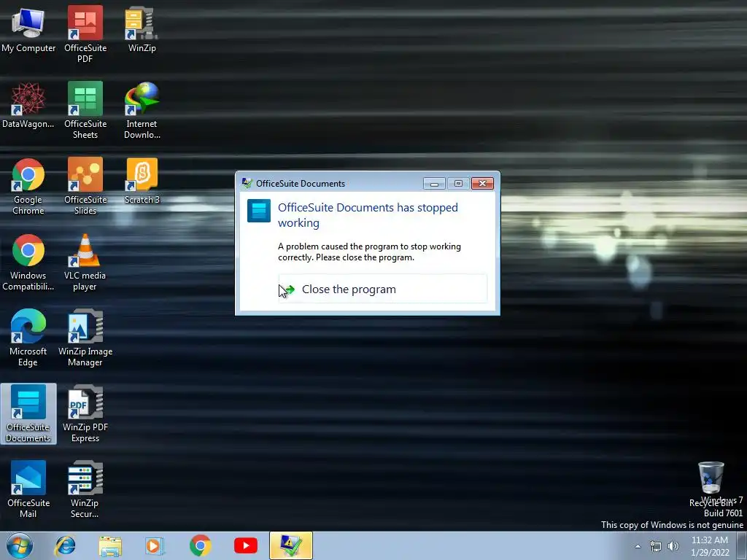Click the OfficeSuite Documents dialog title icon
Image resolution: width=747 pixels, height=560 pixels.
click(247, 183)
